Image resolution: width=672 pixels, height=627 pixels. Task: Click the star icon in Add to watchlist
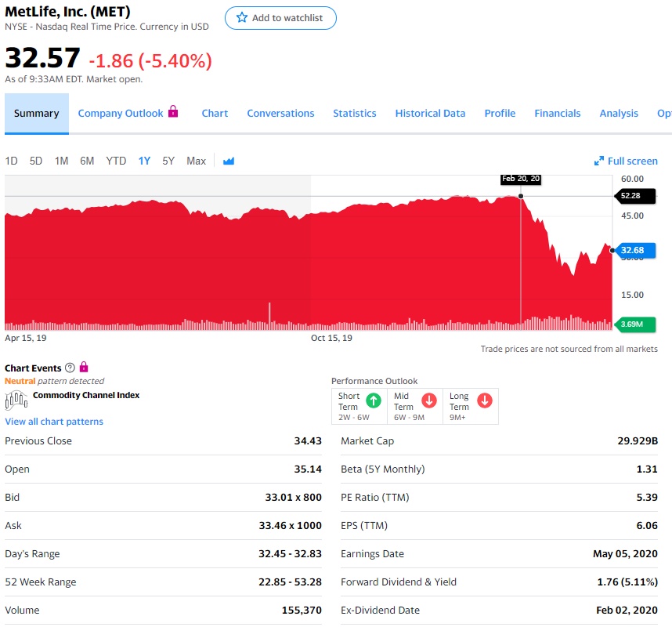pyautogui.click(x=242, y=17)
